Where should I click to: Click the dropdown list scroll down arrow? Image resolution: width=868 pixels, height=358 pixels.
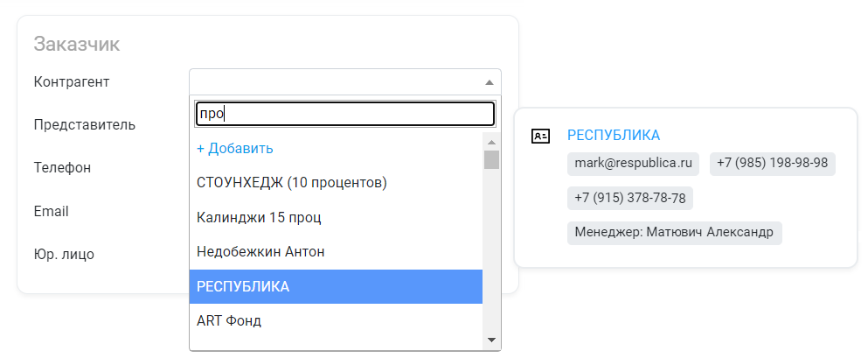tap(491, 340)
